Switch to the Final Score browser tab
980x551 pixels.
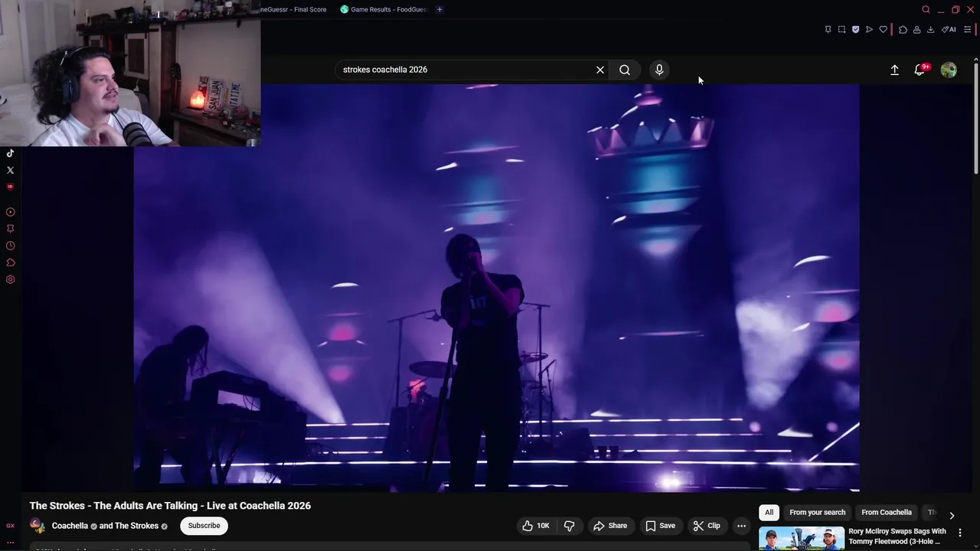click(295, 9)
